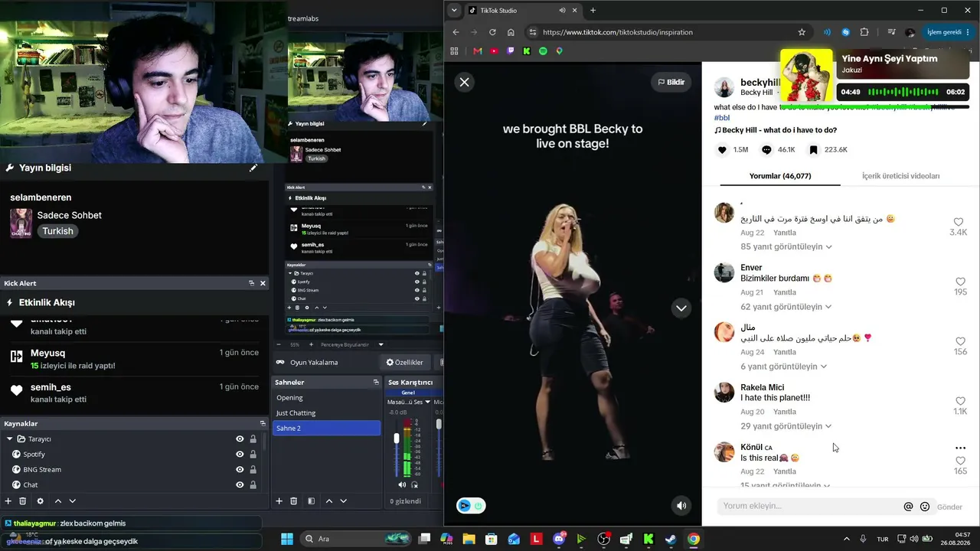Screen dimensions: 980x551
Task: Open more options on Könül's comment
Action: [x=960, y=448]
